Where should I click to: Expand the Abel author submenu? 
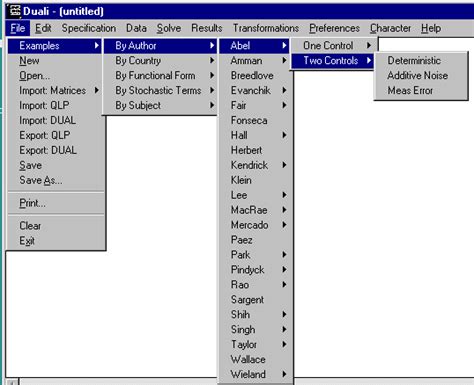(x=254, y=46)
